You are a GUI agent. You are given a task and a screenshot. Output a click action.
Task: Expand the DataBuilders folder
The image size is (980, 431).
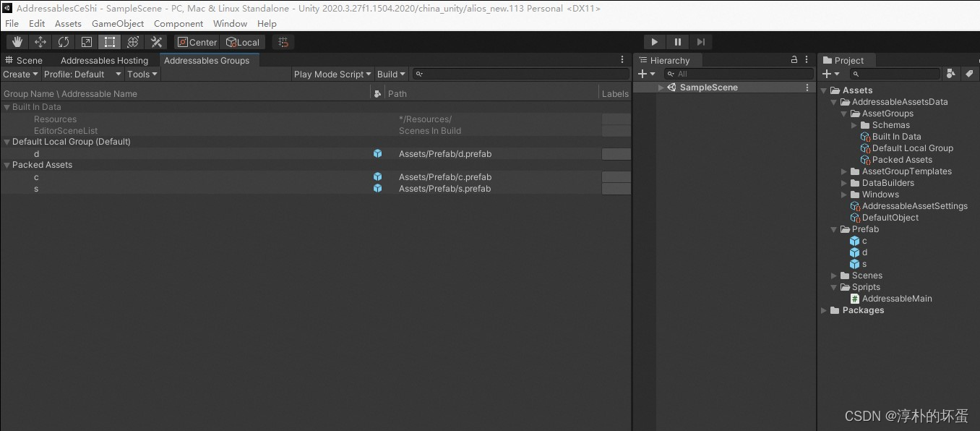coord(844,183)
